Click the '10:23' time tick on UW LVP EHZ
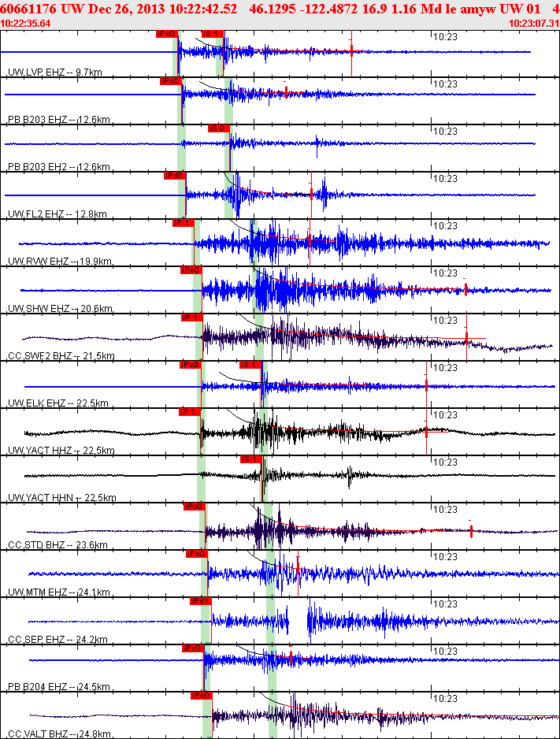The image size is (560, 739). click(x=445, y=37)
